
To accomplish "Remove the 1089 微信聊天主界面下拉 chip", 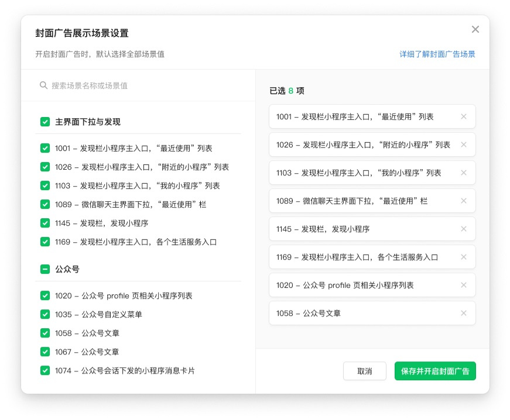I will click(x=464, y=201).
